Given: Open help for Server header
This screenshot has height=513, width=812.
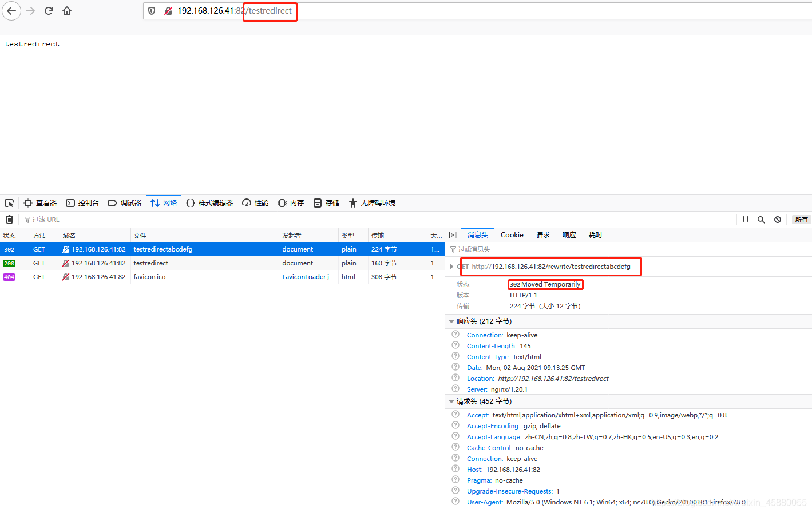Looking at the screenshot, I should (x=455, y=389).
